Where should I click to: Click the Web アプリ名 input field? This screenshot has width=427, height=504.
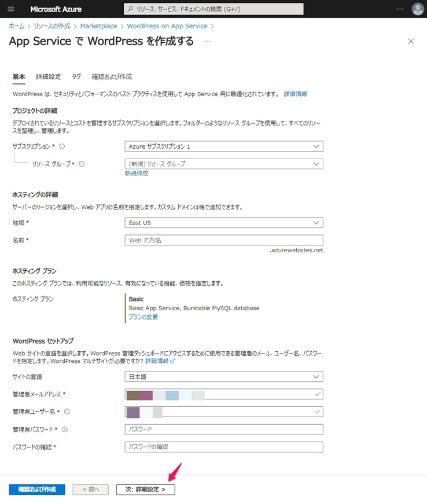click(x=224, y=240)
